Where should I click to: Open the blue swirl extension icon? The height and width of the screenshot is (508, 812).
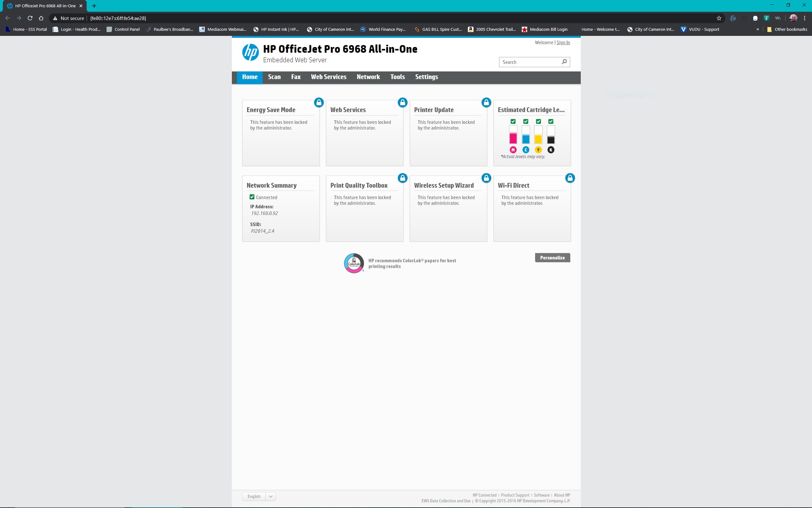733,18
